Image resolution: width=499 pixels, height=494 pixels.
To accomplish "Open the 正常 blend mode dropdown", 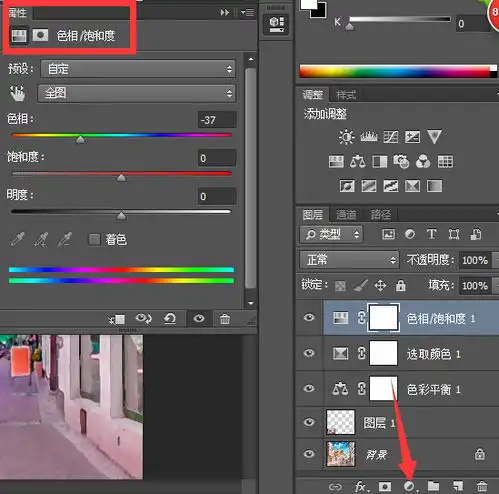I will (x=349, y=260).
